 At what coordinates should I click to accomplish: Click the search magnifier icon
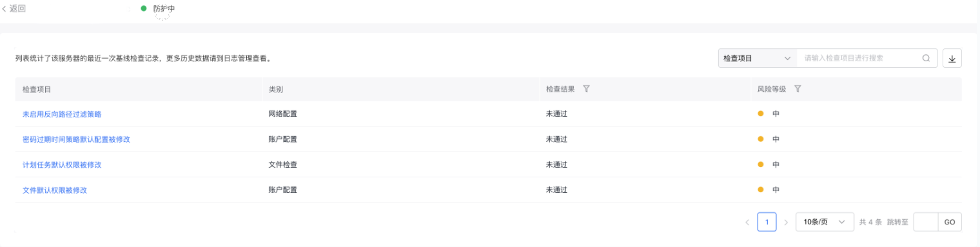[926, 58]
